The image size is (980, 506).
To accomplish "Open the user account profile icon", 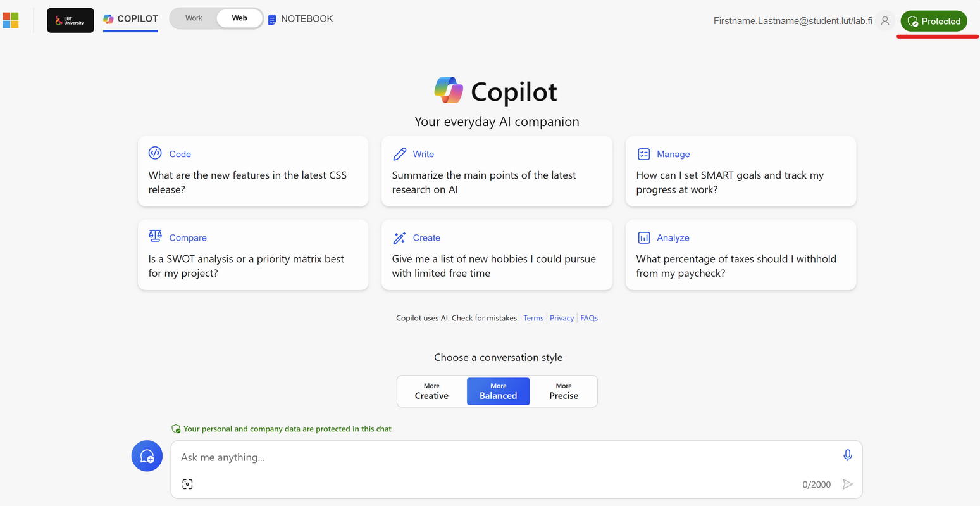I will pos(885,21).
